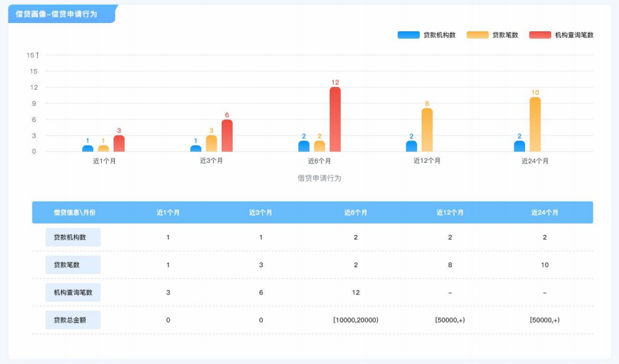Click the red bar with value 6
This screenshot has height=364, width=619.
coord(227,135)
